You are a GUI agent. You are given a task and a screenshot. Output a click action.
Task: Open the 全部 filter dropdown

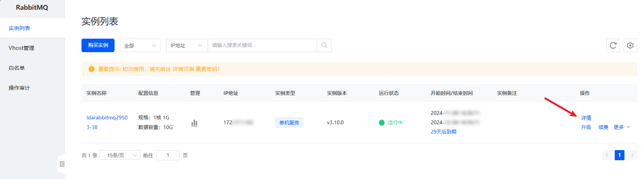pyautogui.click(x=140, y=45)
